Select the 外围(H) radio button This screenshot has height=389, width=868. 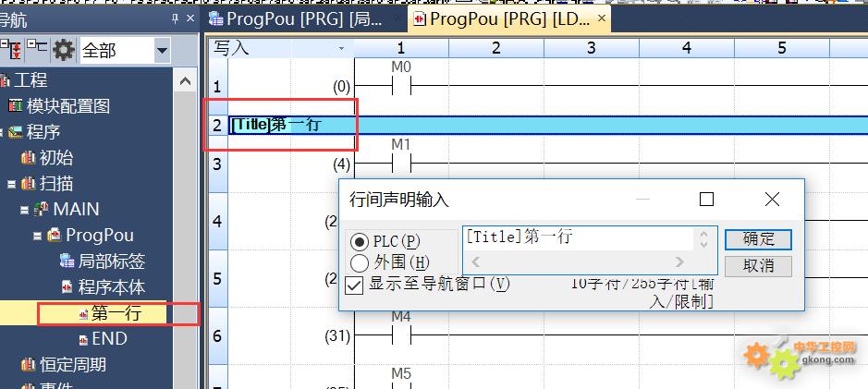360,262
